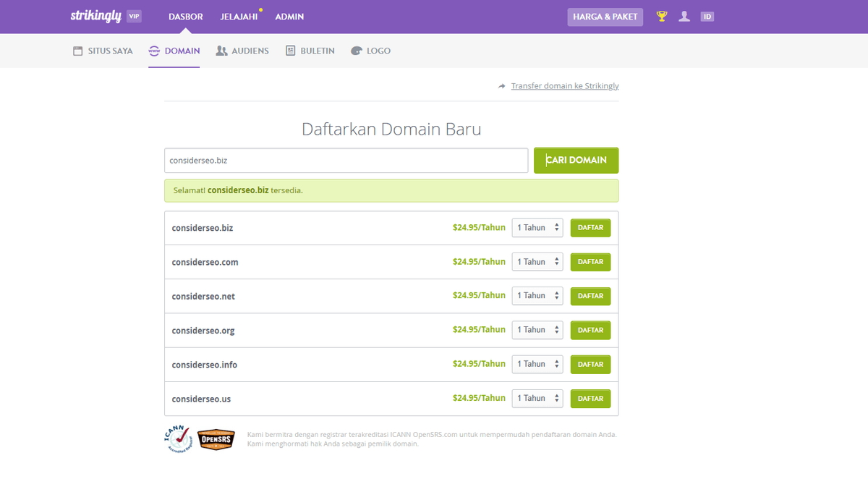Open year dropdown for considerseo.us

tap(537, 399)
